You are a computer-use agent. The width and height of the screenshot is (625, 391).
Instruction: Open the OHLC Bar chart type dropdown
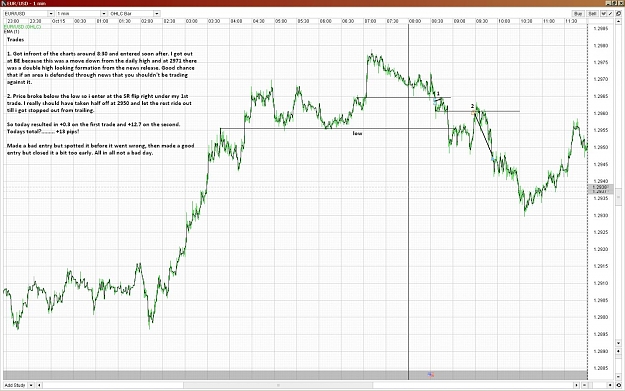[x=135, y=14]
